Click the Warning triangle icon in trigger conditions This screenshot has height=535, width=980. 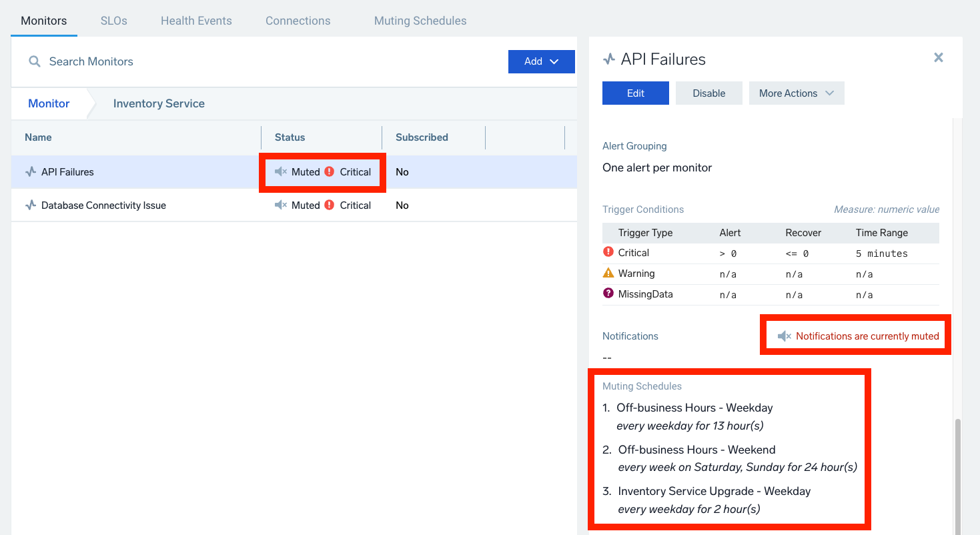608,273
